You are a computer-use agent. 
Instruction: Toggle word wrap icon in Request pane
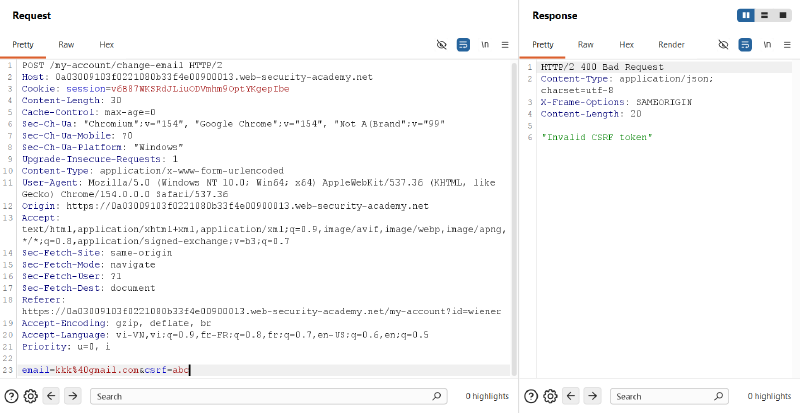[463, 45]
